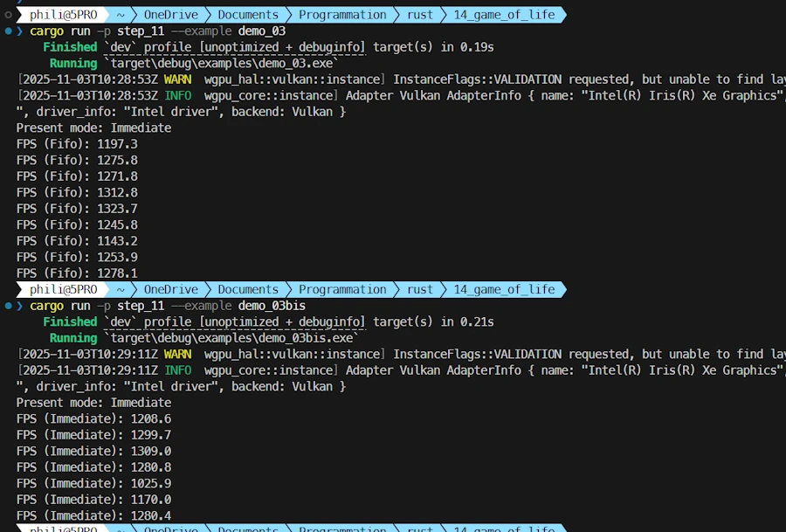Click the prompt chevron before the demo_03bis command
This screenshot has height=532, width=786.
[x=20, y=306]
